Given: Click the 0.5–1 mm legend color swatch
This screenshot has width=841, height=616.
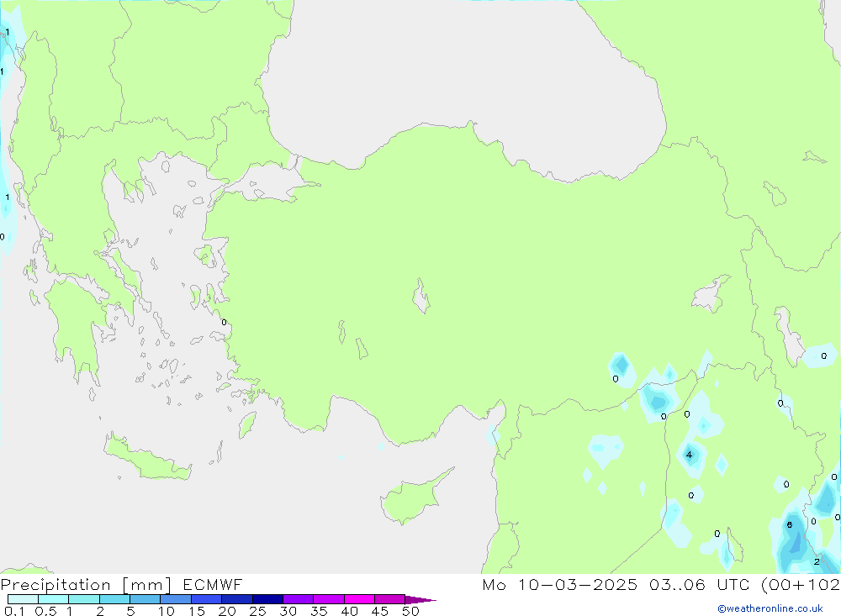Looking at the screenshot, I should click(x=53, y=599).
